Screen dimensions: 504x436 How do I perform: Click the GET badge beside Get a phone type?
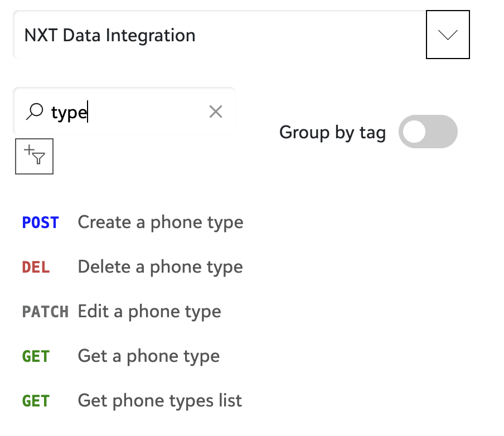click(x=36, y=356)
